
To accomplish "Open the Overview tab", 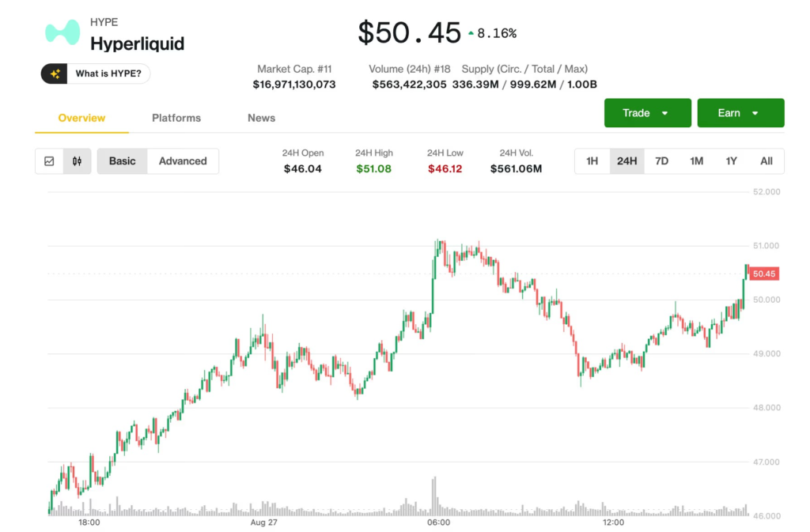I will click(x=81, y=118).
